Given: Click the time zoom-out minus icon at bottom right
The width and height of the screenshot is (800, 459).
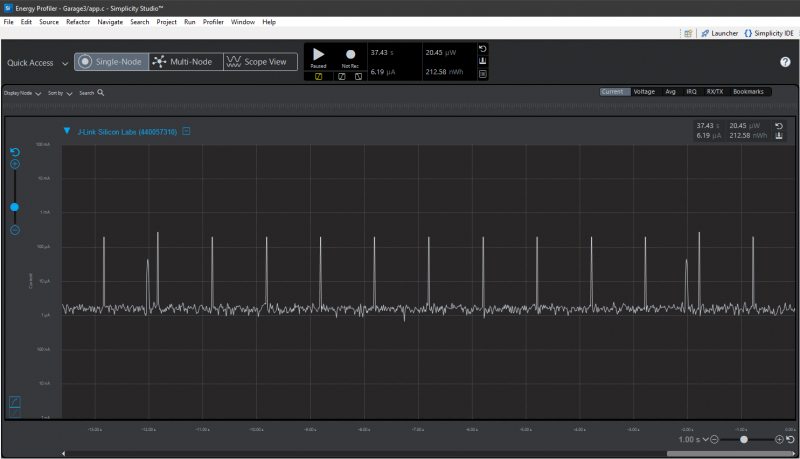Looking at the screenshot, I should (714, 439).
